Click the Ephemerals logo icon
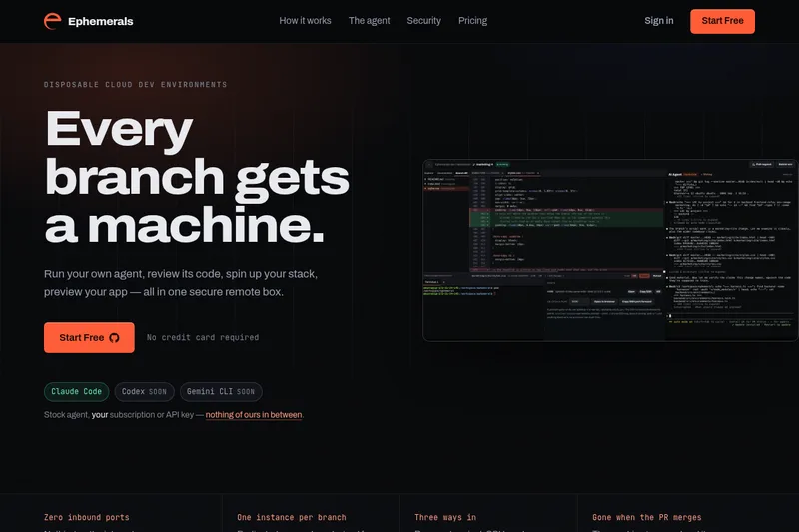 (53, 21)
